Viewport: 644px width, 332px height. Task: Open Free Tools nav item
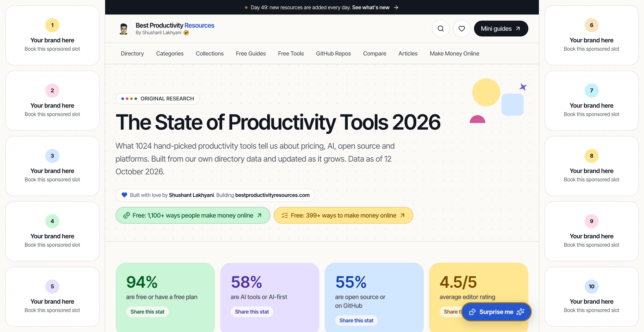coord(291,53)
